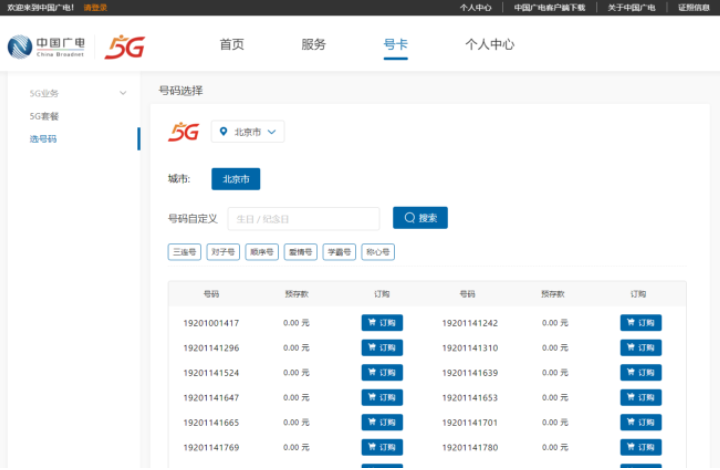The width and height of the screenshot is (720, 470).
Task: Click the 0.00 元 deposit for 19201141296
Action: pyautogui.click(x=296, y=348)
